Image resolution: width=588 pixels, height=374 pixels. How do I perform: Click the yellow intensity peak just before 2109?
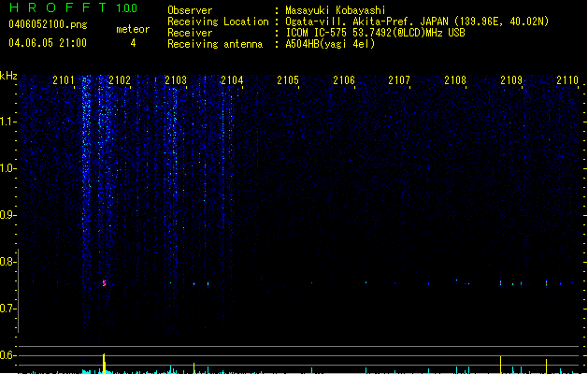(501, 365)
